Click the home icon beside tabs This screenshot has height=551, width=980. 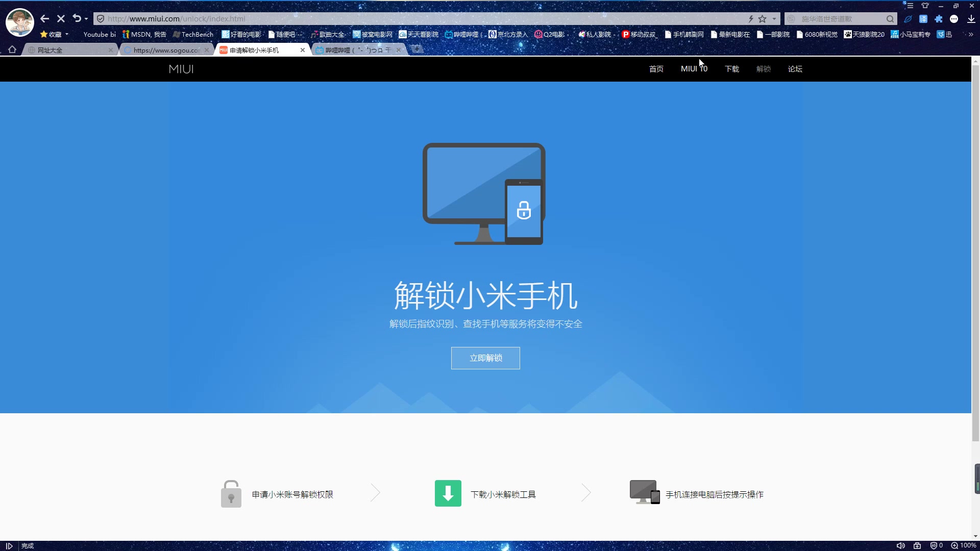tap(12, 49)
